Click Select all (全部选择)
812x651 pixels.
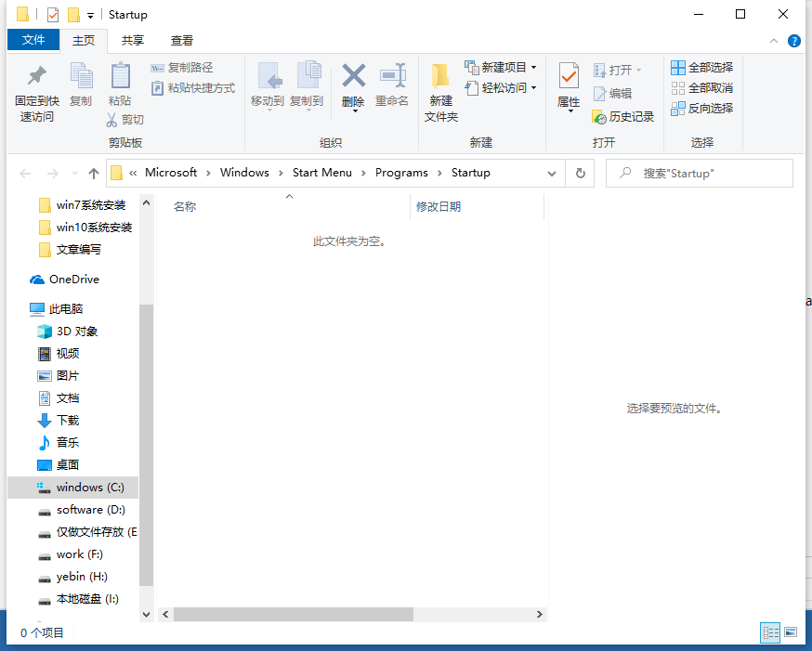tap(701, 67)
